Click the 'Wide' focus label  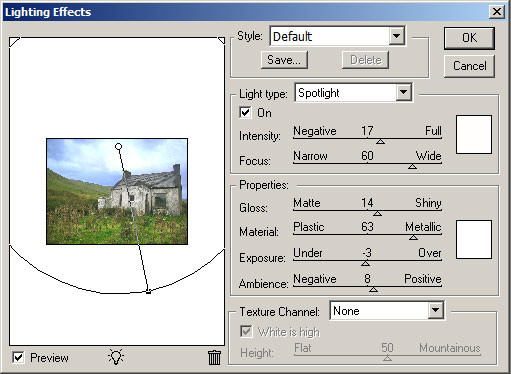point(429,156)
